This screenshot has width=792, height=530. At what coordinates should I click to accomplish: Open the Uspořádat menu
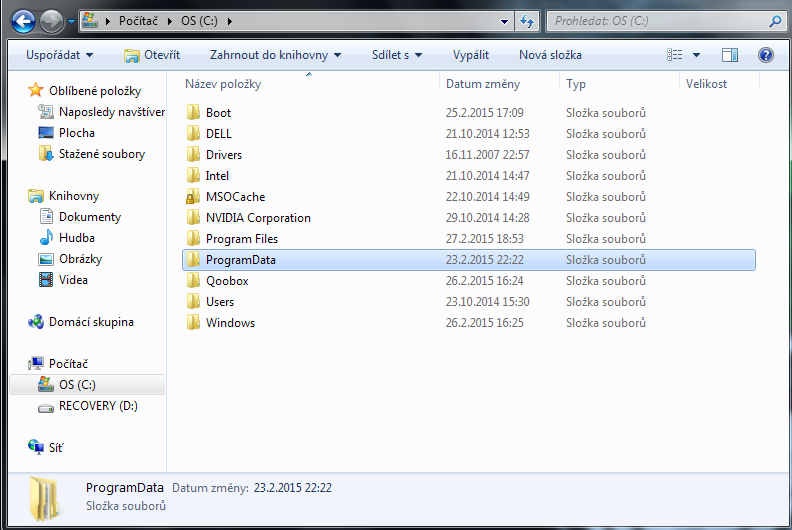(x=59, y=55)
